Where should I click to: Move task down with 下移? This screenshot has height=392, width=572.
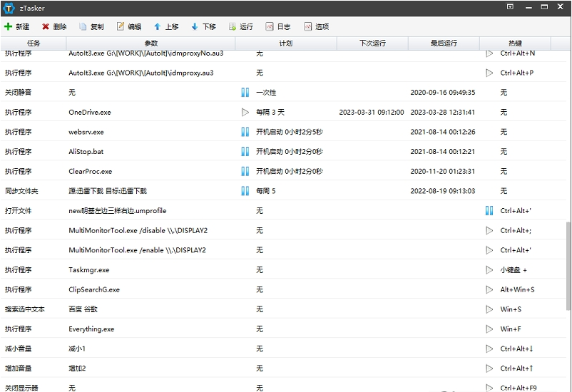204,26
